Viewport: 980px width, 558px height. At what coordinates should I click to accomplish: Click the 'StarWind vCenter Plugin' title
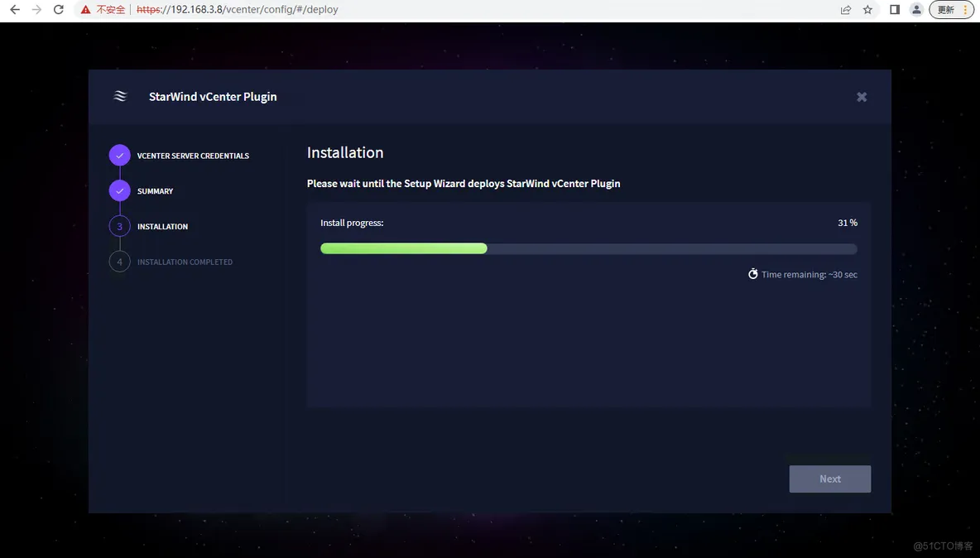(213, 96)
